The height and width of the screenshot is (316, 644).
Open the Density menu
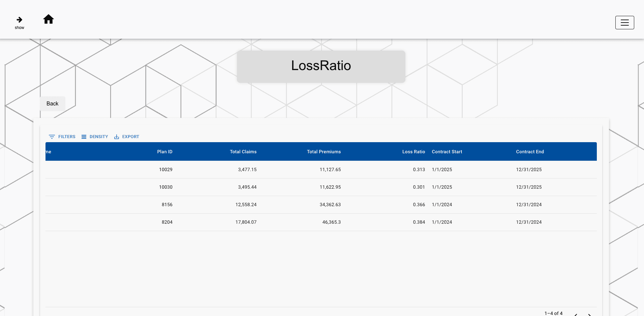pos(95,136)
